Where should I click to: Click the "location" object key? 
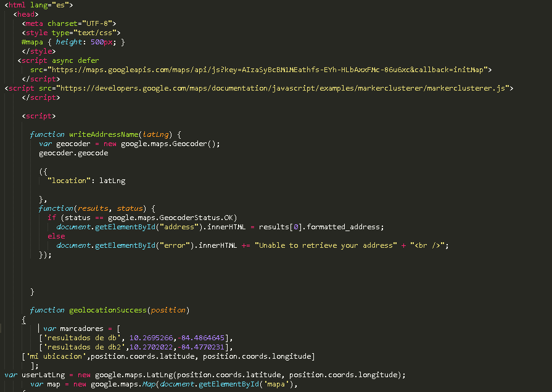point(69,181)
